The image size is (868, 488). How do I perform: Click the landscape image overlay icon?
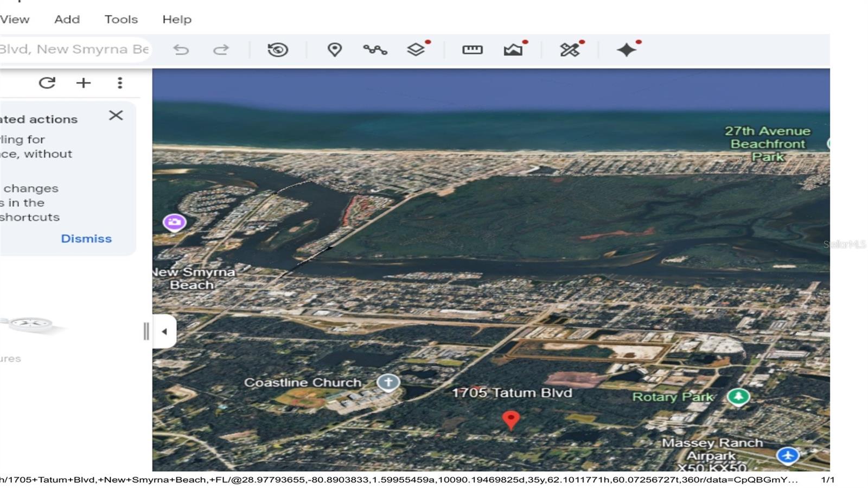pyautogui.click(x=513, y=50)
